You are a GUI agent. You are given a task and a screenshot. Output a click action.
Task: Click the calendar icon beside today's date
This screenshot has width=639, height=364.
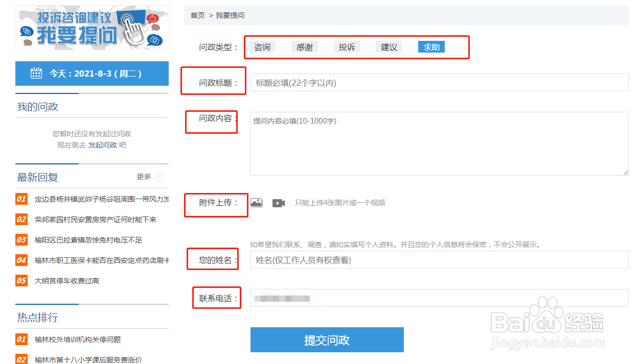(36, 73)
